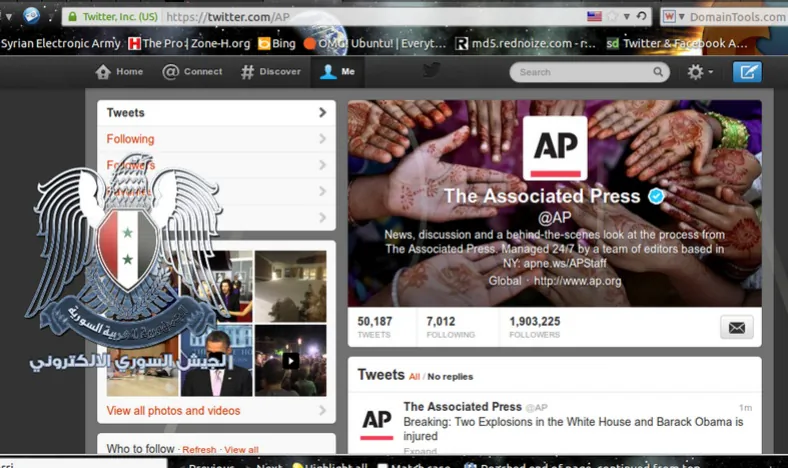The width and height of the screenshot is (788, 468).
Task: Click the green lock Twitter, Inc. identity
Action: pyautogui.click(x=113, y=17)
